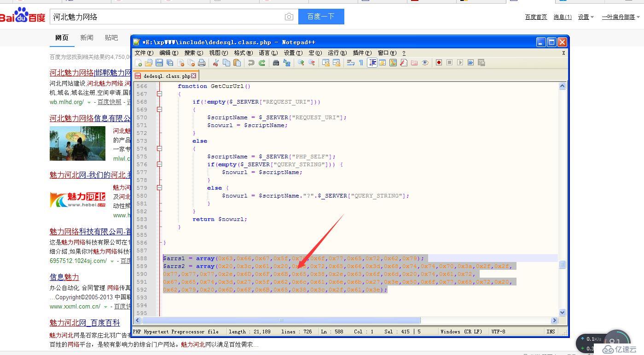644x355 pixels.
Task: Open the 设置 dropdown on Baidu header
Action: pos(586,17)
